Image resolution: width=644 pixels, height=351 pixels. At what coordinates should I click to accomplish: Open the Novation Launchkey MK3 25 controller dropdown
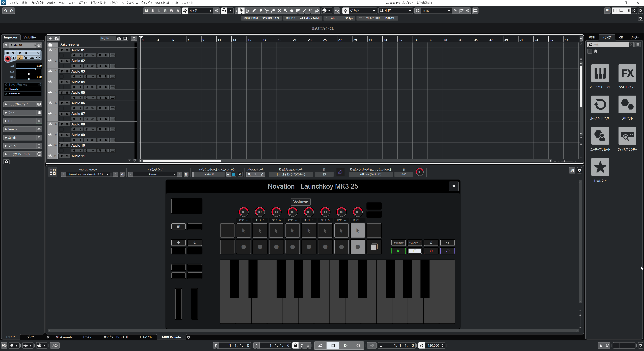(88, 174)
